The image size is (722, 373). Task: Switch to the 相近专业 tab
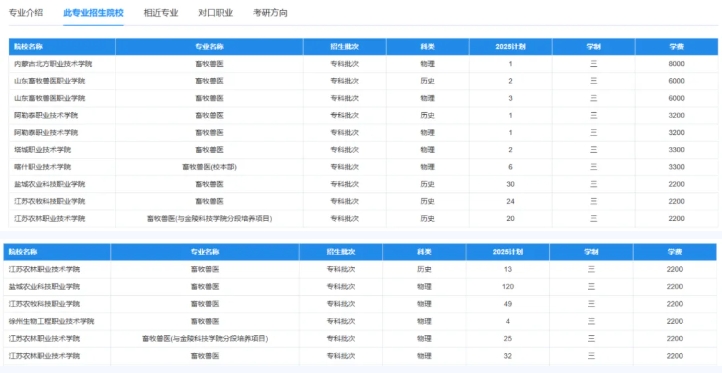[x=161, y=13]
